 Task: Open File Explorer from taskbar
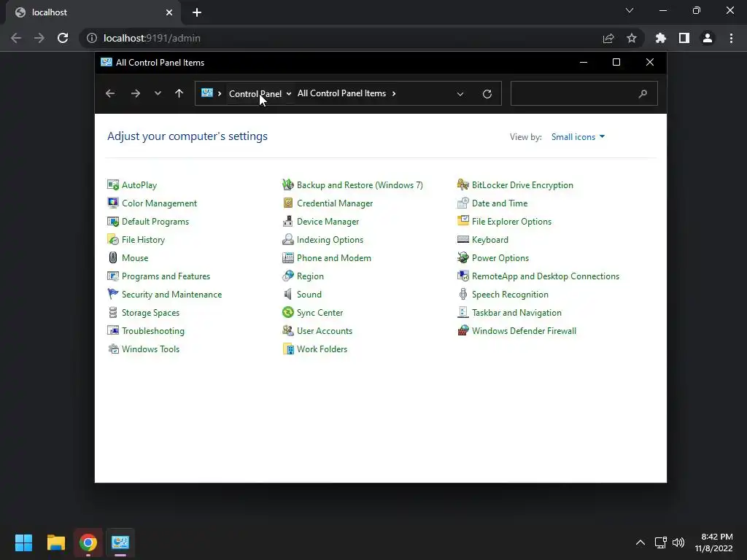55,542
